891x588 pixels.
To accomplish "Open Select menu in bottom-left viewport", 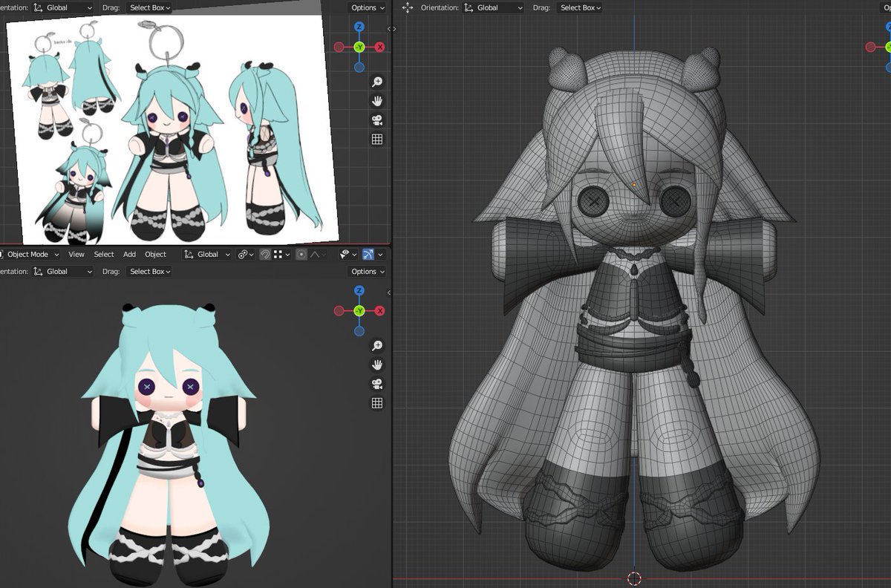I will 104,254.
